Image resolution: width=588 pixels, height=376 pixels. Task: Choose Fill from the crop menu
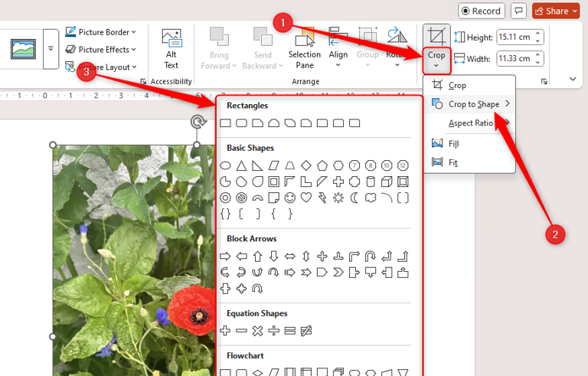coord(453,143)
